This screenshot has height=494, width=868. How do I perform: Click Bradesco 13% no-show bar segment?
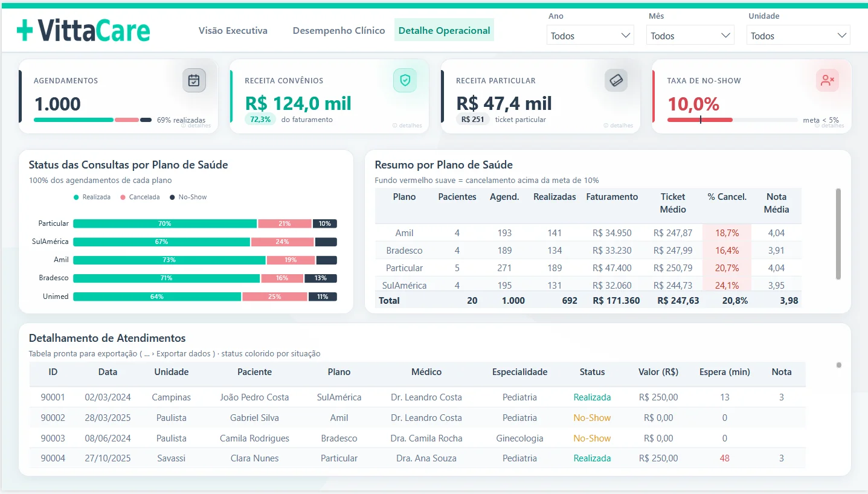click(x=321, y=278)
